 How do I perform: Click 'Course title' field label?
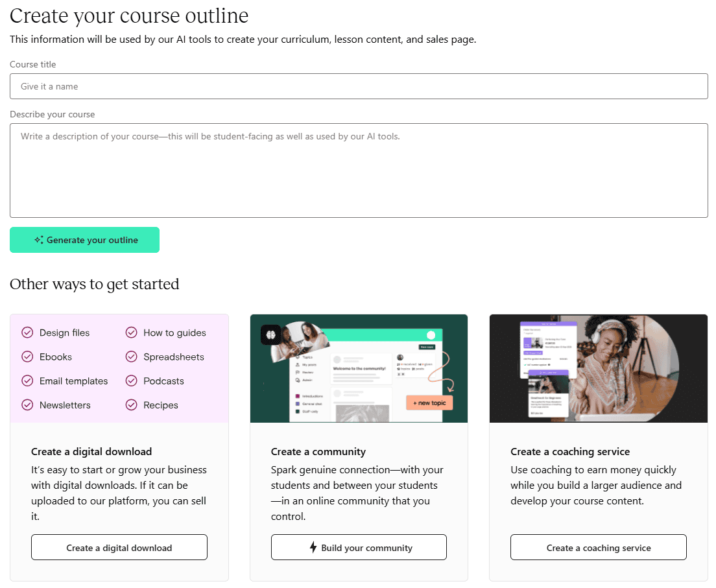coord(33,64)
